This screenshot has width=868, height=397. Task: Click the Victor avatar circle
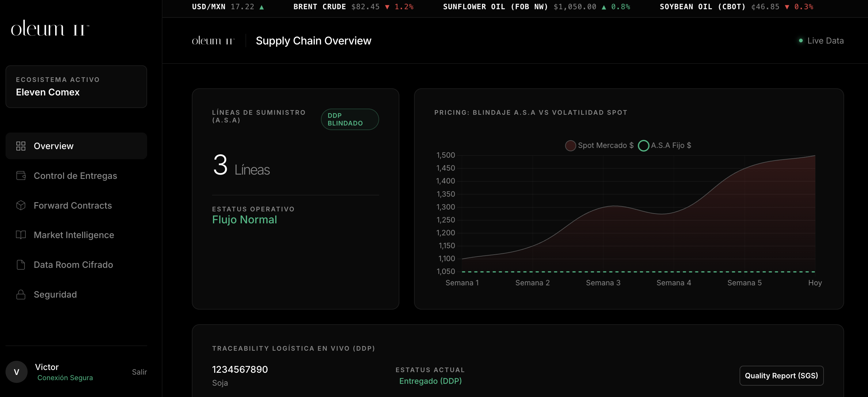point(16,372)
